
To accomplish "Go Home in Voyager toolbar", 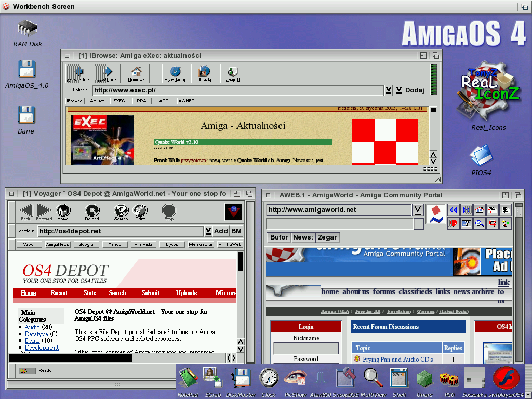I will coord(63,212).
